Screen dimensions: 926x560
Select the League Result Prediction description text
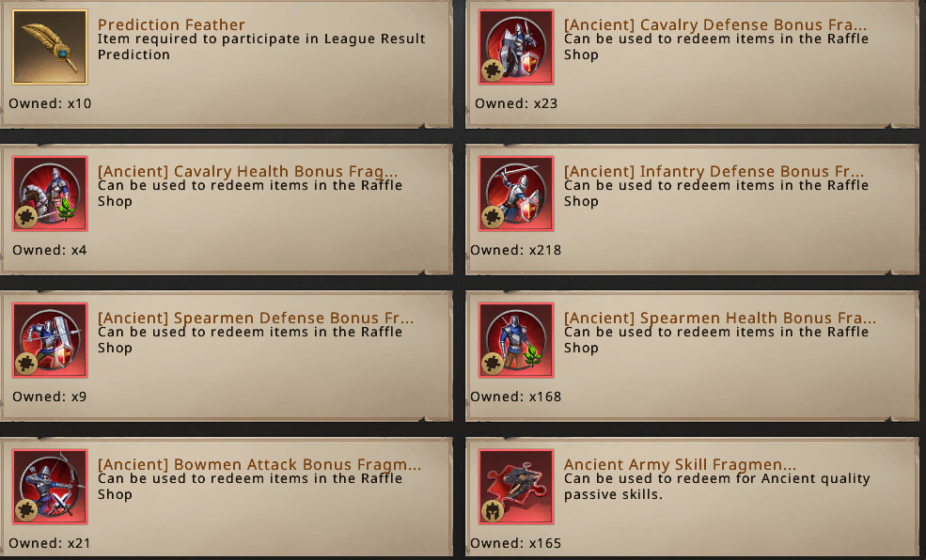pos(261,47)
